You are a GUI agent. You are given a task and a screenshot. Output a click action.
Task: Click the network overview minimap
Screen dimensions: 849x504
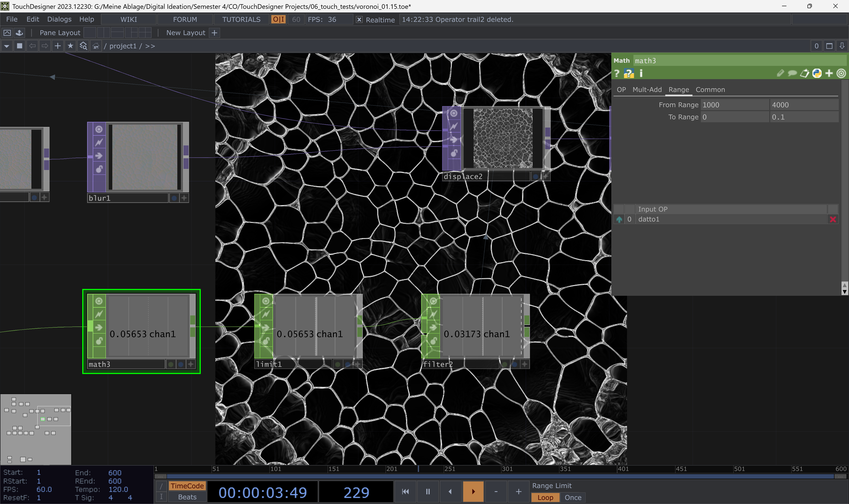(x=36, y=429)
